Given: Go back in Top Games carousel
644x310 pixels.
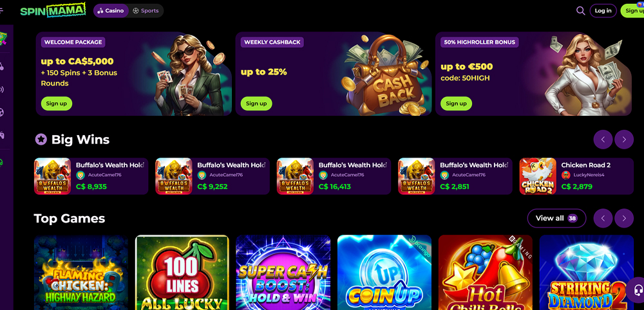Looking at the screenshot, I should pyautogui.click(x=603, y=218).
